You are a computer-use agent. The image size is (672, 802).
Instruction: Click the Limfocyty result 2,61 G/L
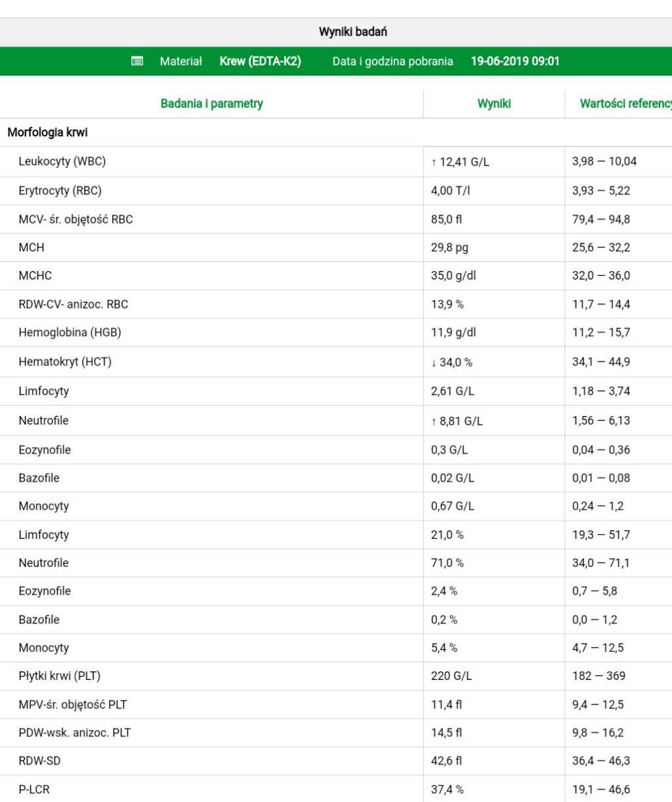[452, 391]
